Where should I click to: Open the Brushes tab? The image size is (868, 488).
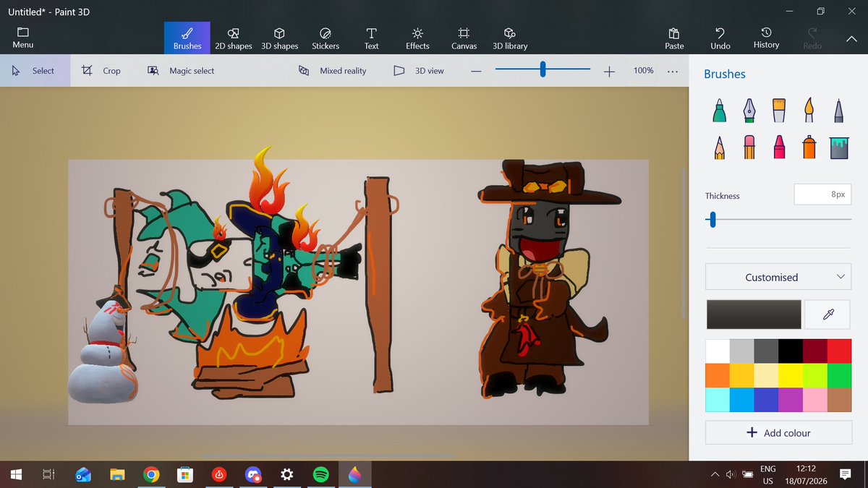coord(187,38)
